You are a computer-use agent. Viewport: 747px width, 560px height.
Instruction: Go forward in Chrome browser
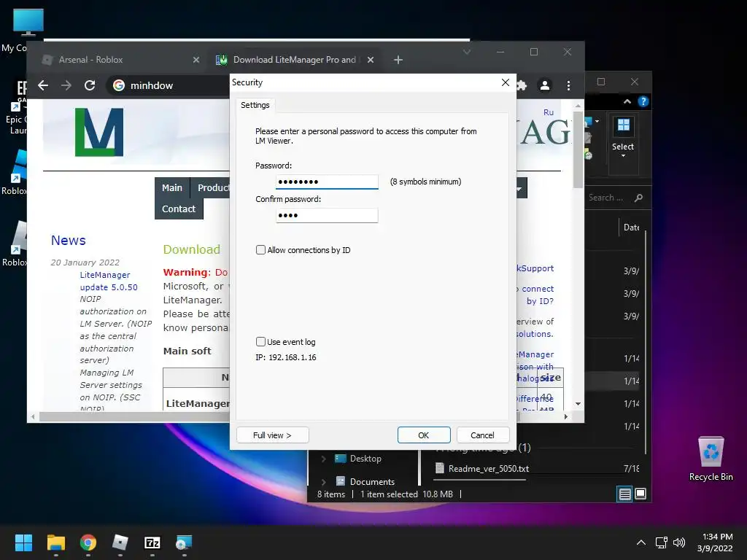(66, 86)
